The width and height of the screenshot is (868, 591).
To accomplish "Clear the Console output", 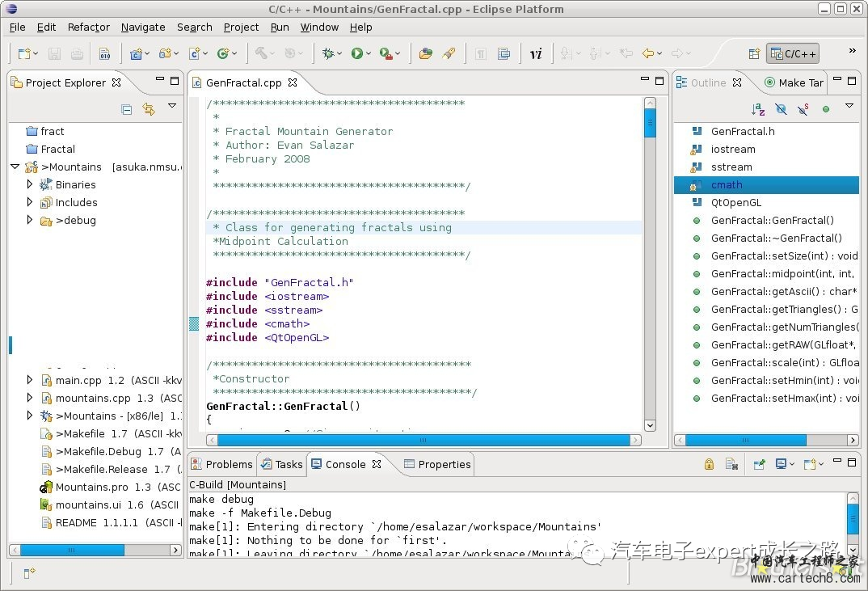I will pyautogui.click(x=731, y=464).
